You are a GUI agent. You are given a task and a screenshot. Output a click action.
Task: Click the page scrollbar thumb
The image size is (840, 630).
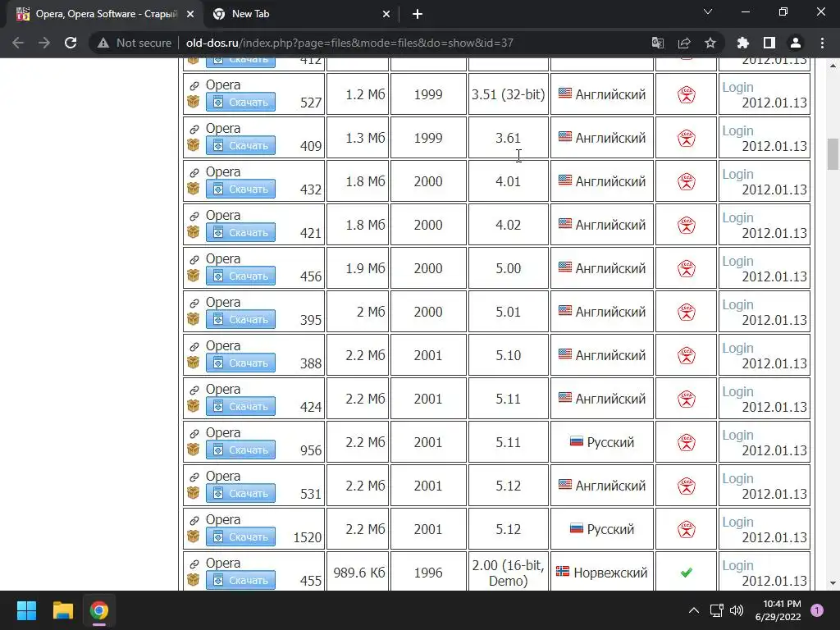coord(833,154)
